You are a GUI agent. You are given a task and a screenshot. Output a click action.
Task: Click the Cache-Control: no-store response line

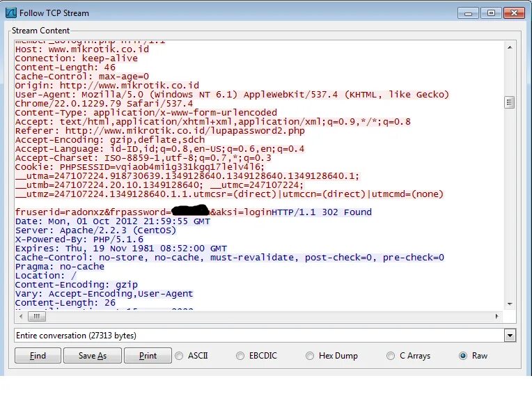(x=230, y=258)
